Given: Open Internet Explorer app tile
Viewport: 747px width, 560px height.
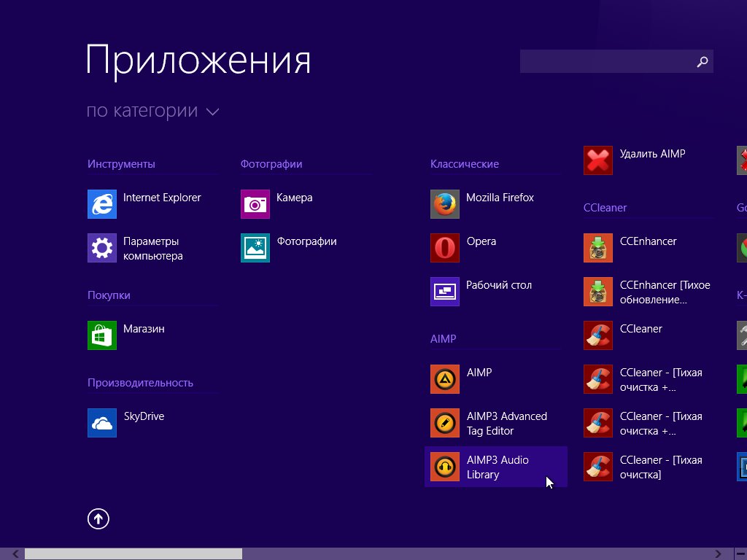Looking at the screenshot, I should click(102, 204).
